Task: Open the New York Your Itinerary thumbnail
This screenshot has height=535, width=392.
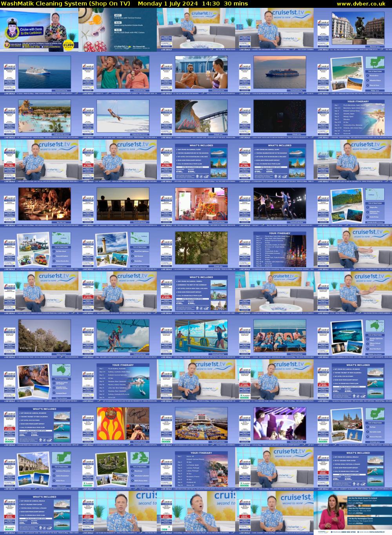Action: click(x=274, y=249)
